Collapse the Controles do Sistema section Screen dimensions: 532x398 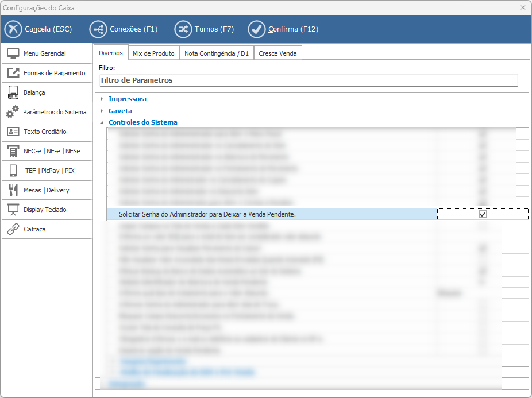click(x=102, y=122)
